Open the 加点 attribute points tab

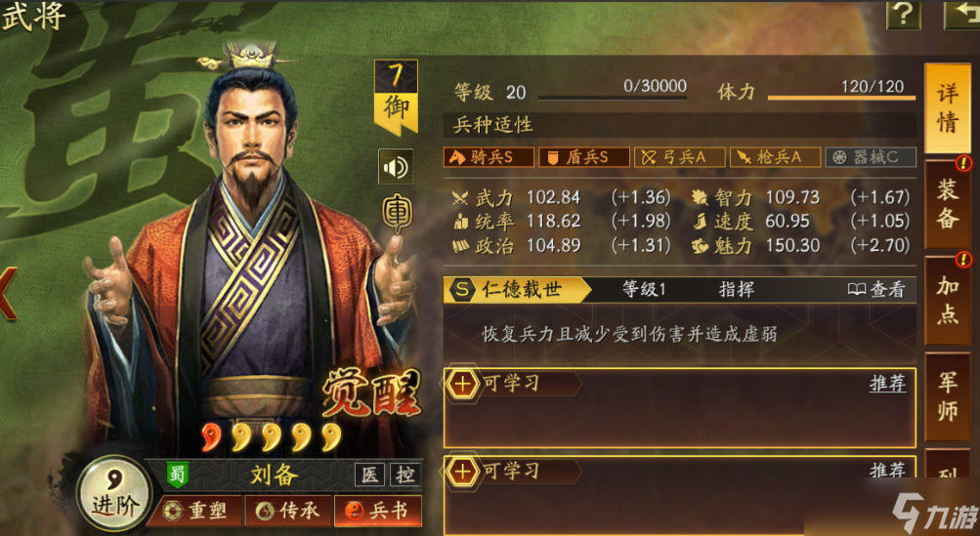click(948, 299)
